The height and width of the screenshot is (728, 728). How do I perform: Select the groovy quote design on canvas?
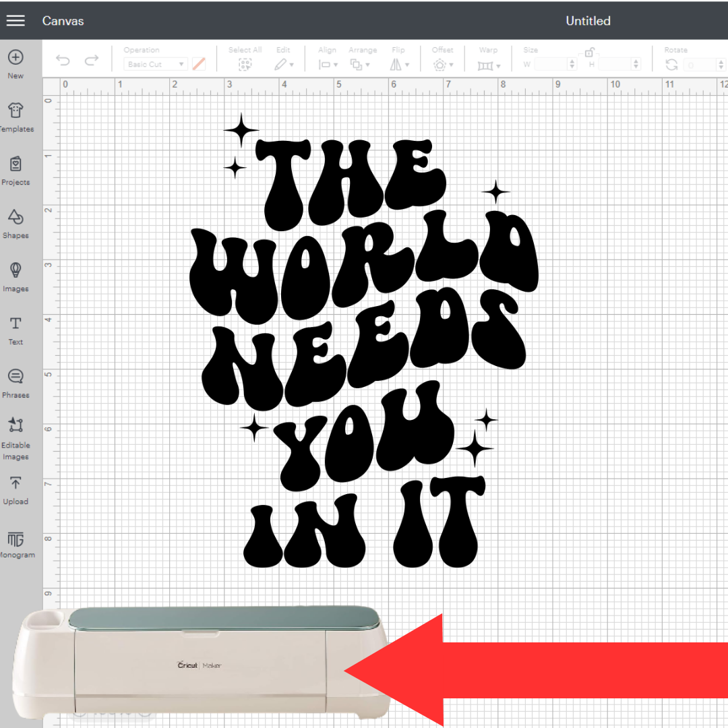pyautogui.click(x=364, y=341)
